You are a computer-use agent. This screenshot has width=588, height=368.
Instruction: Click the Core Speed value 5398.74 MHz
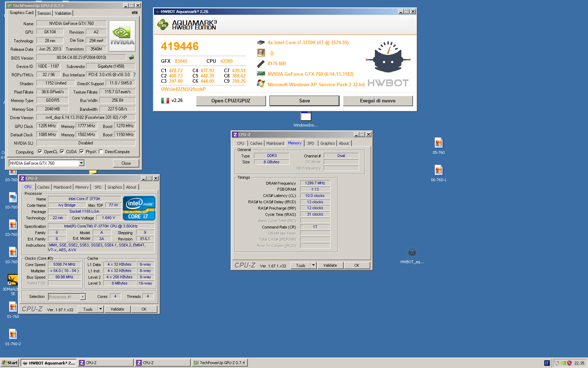tap(64, 265)
